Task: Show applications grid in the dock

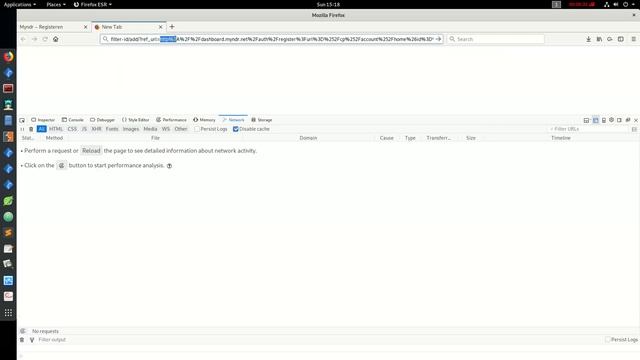Action: pos(8,313)
